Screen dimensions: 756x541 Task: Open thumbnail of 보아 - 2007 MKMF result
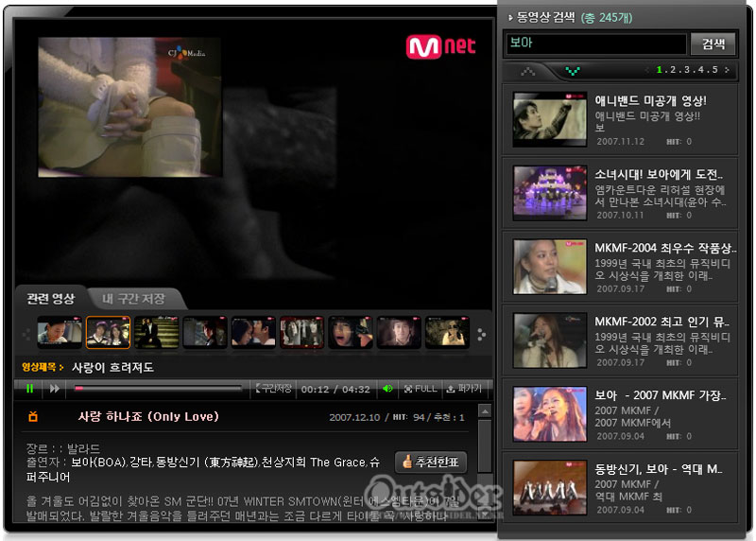[x=550, y=414]
